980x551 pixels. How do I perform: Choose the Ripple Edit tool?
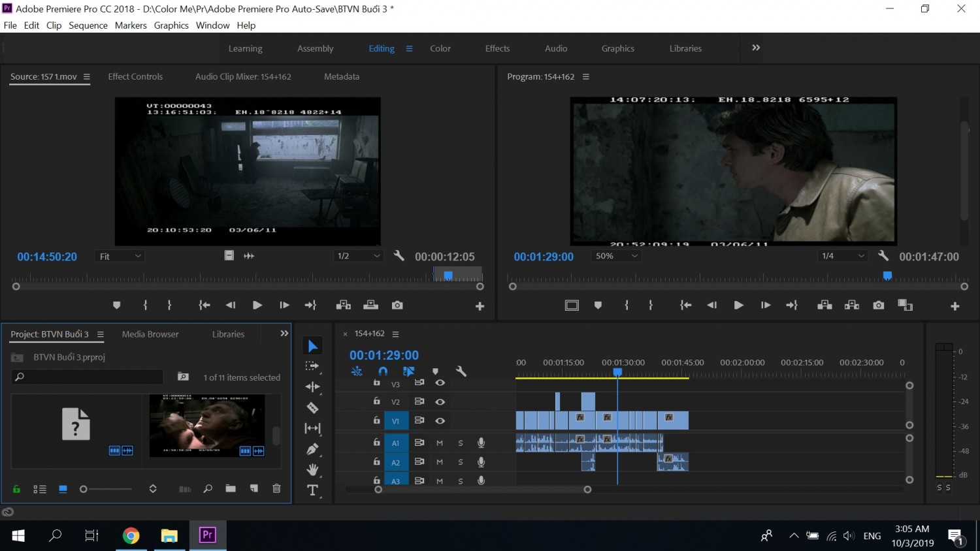(x=312, y=386)
